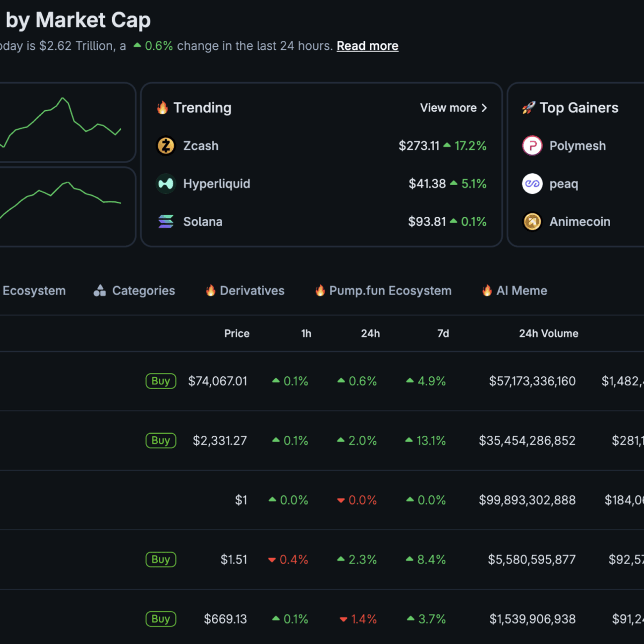The image size is (644, 644).
Task: Click the Hyperliquid coin icon
Action: pos(166,184)
